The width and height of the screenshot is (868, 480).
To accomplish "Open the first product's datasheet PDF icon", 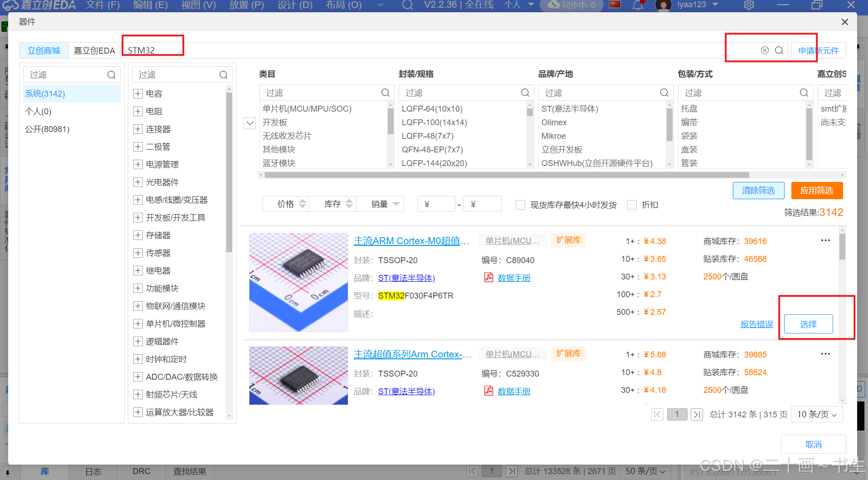I will pyautogui.click(x=488, y=277).
